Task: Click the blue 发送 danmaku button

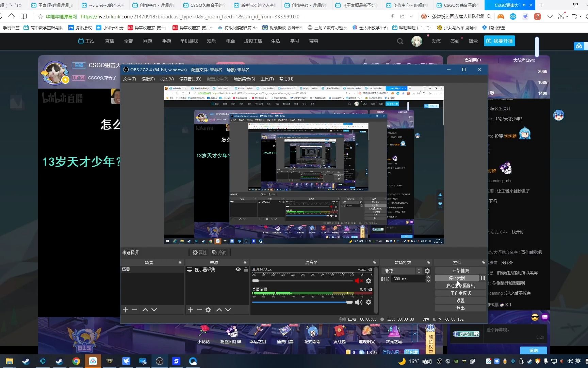Action: point(533,350)
